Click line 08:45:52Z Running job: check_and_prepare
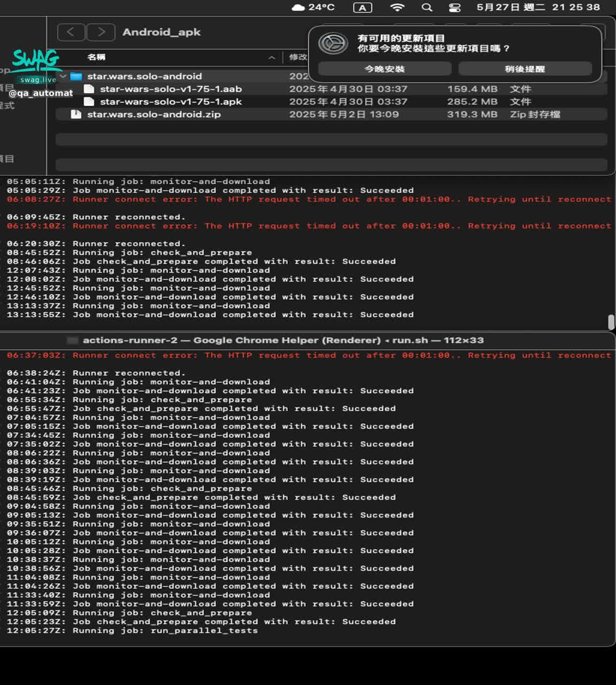Viewport: 616px width, 685px height. coord(129,253)
